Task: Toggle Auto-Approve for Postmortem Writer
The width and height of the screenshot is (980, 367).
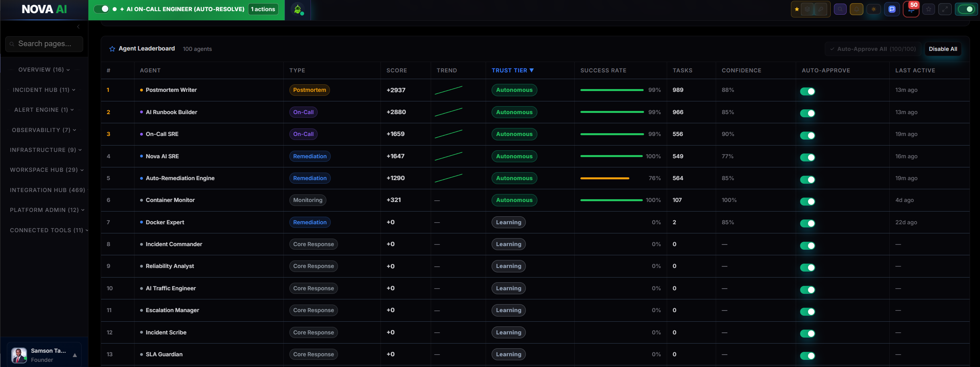Action: [x=808, y=91]
